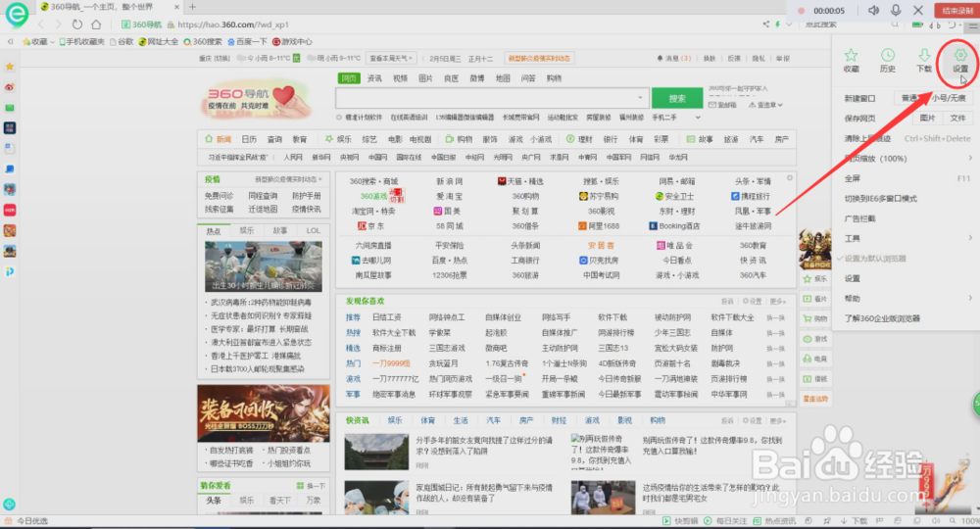Open 网址大全 bookmark
This screenshot has height=529, width=980.
click(x=159, y=42)
